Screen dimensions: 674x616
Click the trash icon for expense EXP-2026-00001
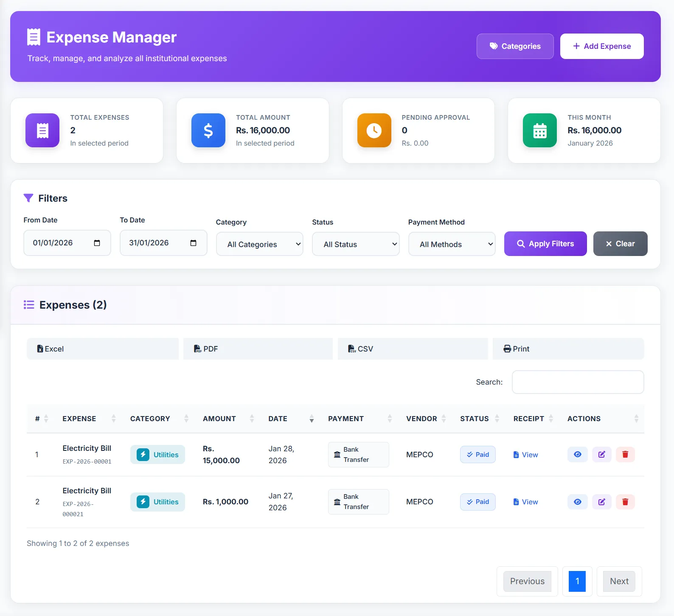pos(625,454)
